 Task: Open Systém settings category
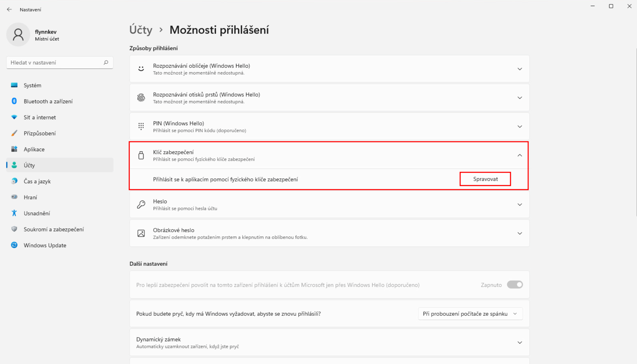(33, 85)
